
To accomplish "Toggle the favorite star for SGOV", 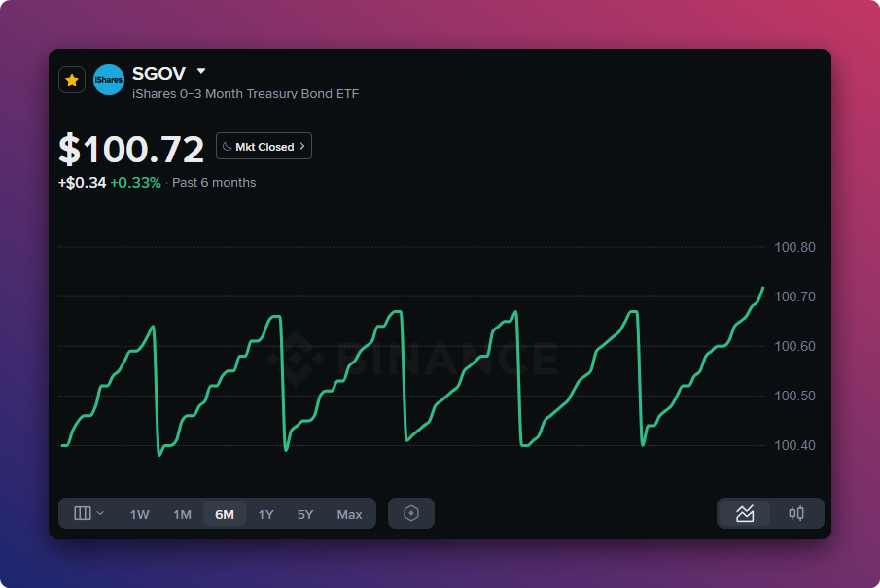I will pos(72,80).
